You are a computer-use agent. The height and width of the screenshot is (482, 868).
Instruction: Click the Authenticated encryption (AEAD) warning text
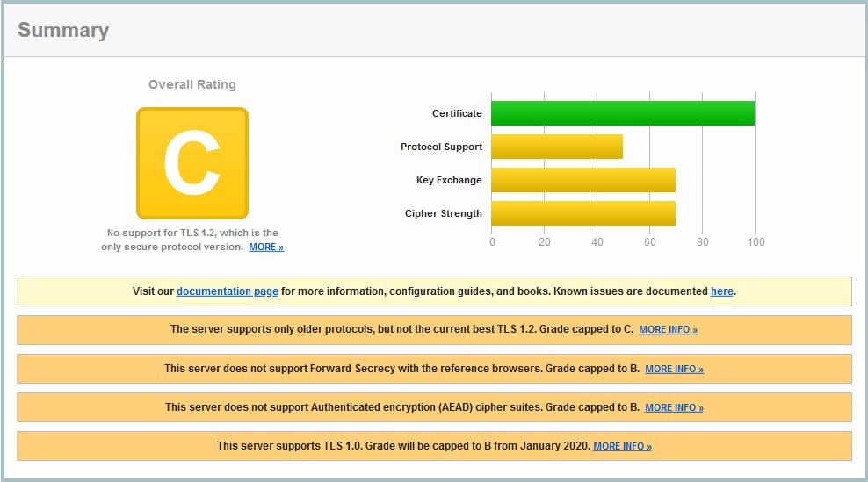[x=401, y=407]
